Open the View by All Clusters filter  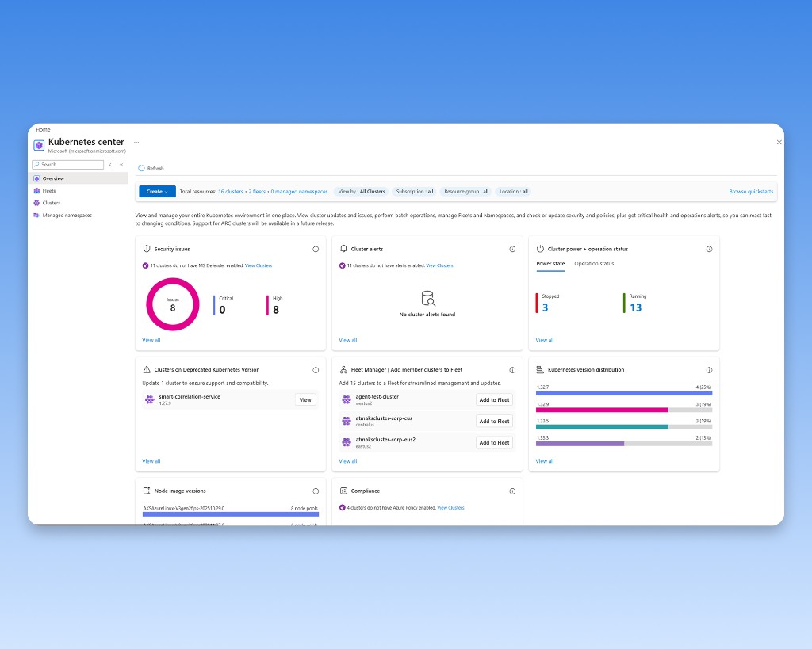coord(362,192)
